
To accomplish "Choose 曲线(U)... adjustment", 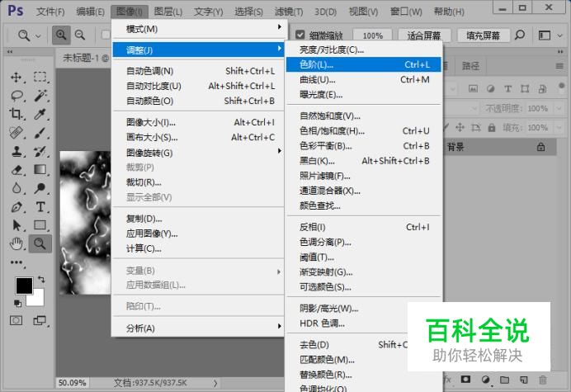I will (363, 80).
